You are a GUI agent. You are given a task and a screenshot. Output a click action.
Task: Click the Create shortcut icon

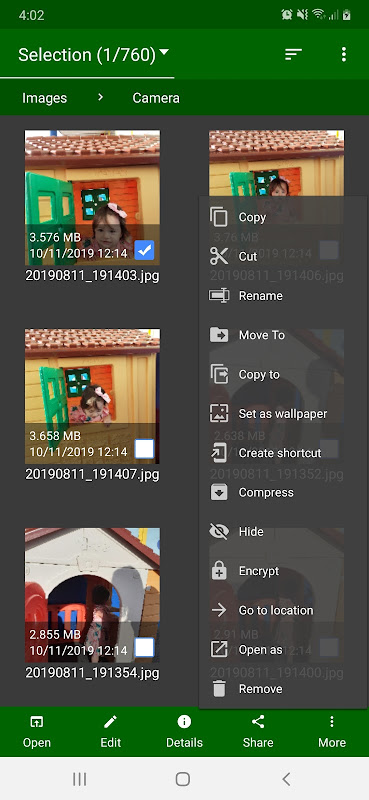(x=219, y=453)
